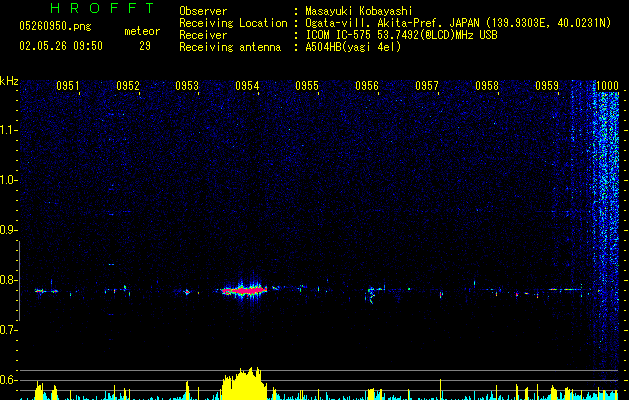The image size is (629, 400).
Task: Select observer name Masayuki Kobayashi
Action: tap(359, 11)
